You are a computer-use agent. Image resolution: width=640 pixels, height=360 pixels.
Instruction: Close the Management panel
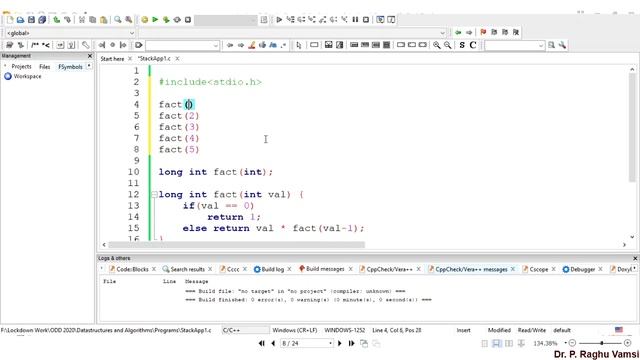90,56
